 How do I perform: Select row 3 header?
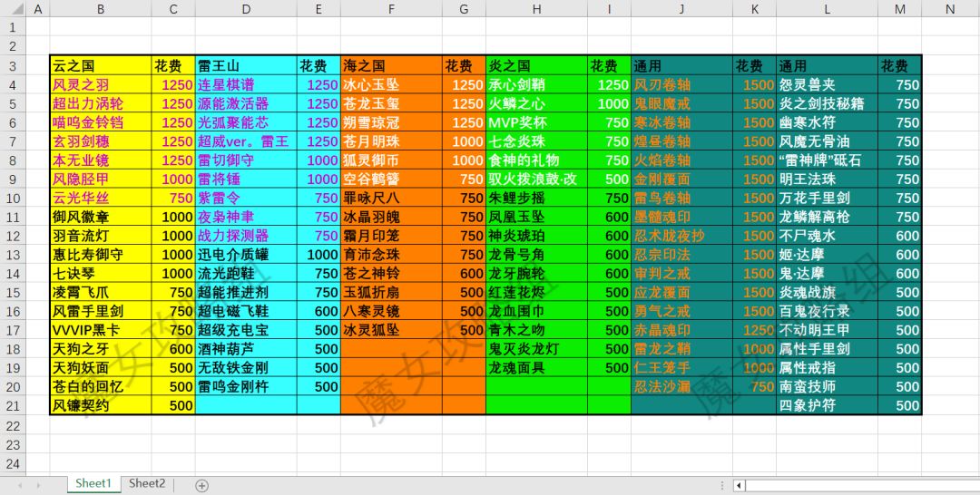click(x=13, y=65)
